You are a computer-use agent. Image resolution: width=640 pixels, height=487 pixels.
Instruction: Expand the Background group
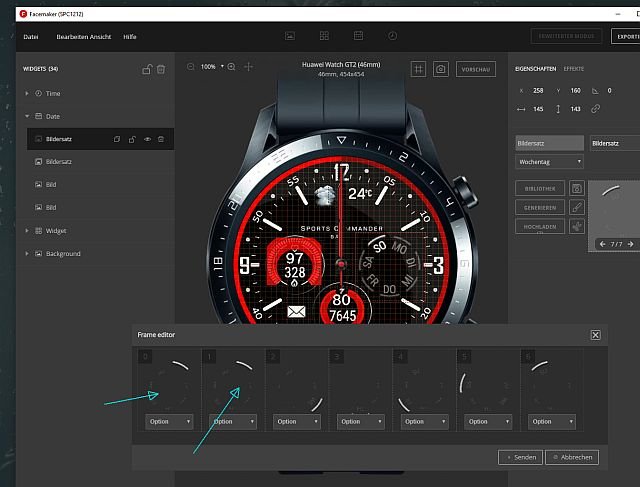tap(27, 254)
